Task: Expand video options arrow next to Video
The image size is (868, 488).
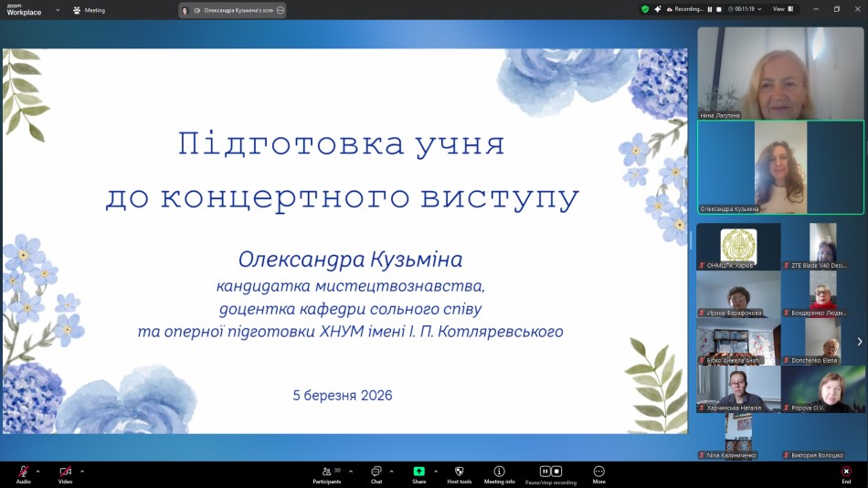Action: [82, 472]
